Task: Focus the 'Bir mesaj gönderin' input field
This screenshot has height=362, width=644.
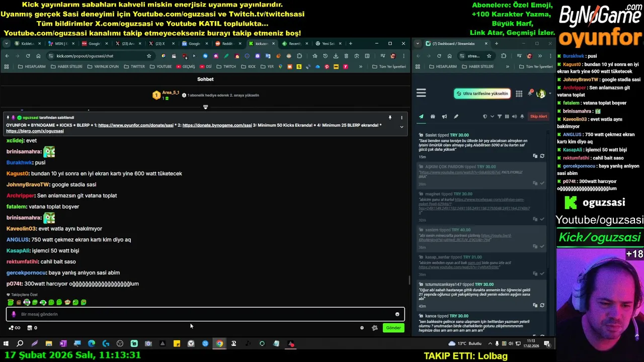Action: (205, 314)
